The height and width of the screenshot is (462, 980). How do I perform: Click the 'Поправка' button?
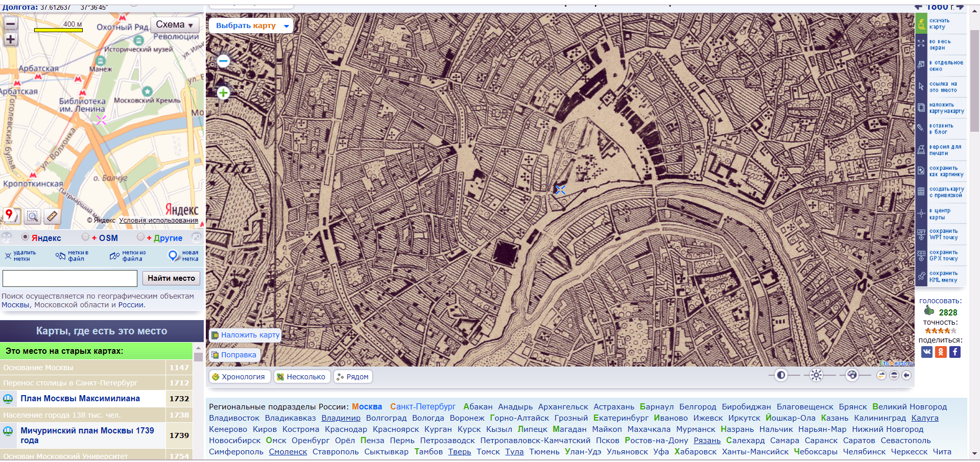coord(234,355)
